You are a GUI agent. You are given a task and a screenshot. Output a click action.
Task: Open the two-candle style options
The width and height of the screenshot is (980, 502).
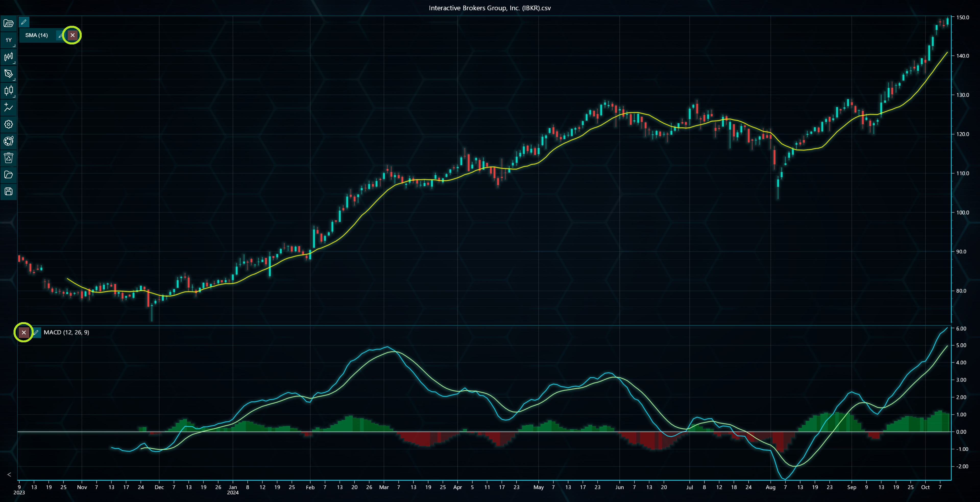(8, 91)
